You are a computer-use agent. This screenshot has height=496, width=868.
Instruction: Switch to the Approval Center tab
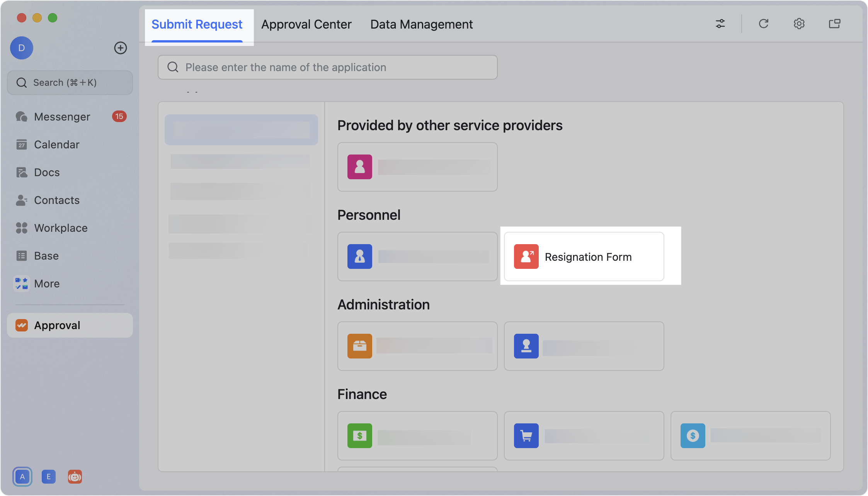click(306, 24)
